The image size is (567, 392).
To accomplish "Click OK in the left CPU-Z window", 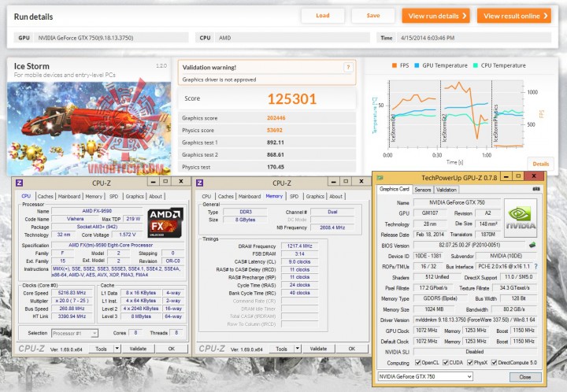I will point(172,349).
